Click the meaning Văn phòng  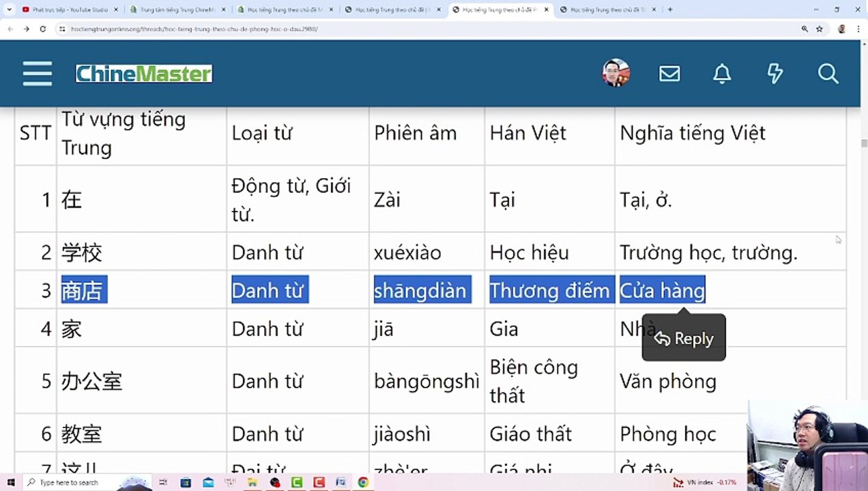point(668,381)
